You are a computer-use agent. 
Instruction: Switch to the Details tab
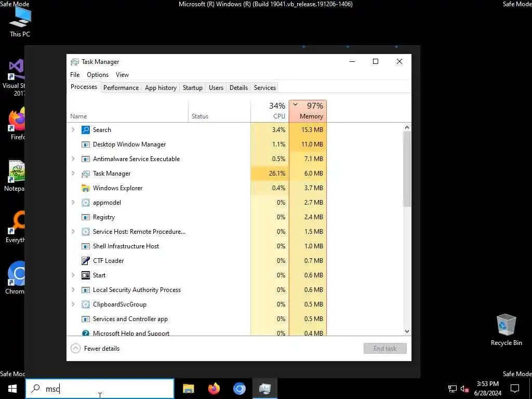coord(239,87)
